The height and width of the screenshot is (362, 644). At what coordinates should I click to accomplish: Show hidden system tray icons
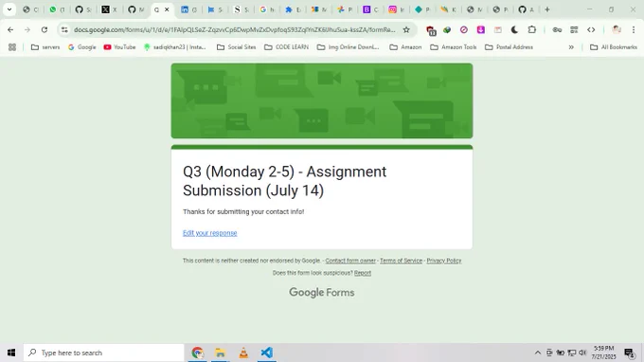pyautogui.click(x=537, y=353)
